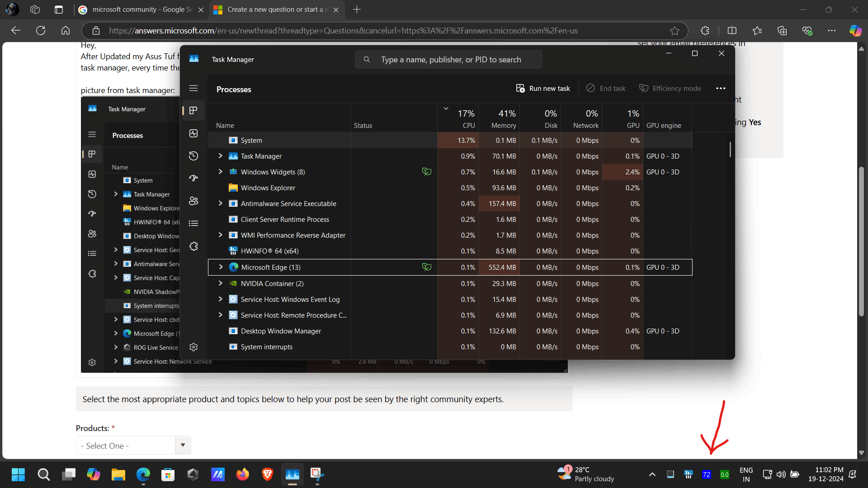Click Task Manager icon in taskbar
868x488 pixels.
pos(292,474)
